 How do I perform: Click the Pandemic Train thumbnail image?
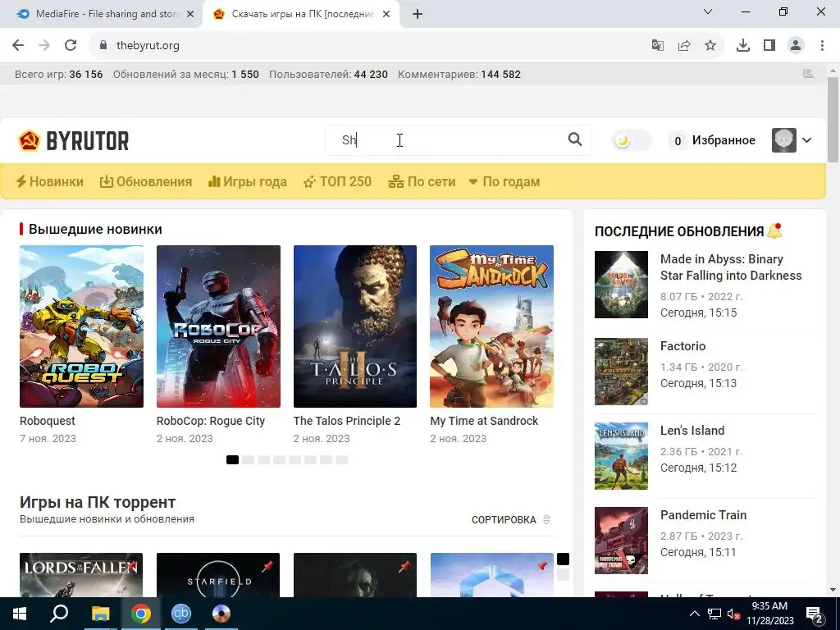click(x=621, y=541)
